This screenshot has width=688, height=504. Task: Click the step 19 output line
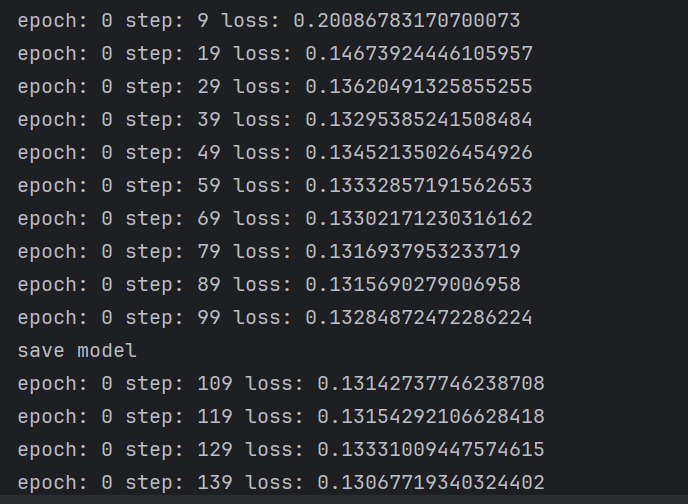pyautogui.click(x=275, y=54)
